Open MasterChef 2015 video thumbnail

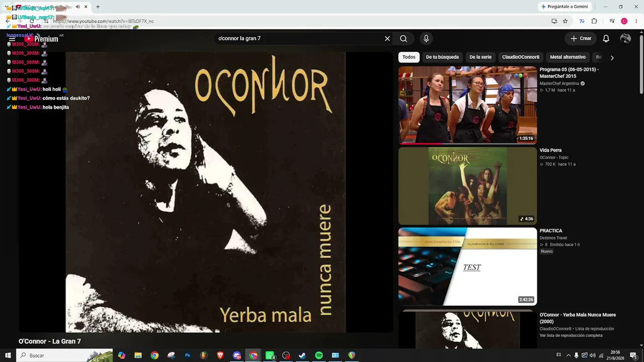(x=467, y=105)
